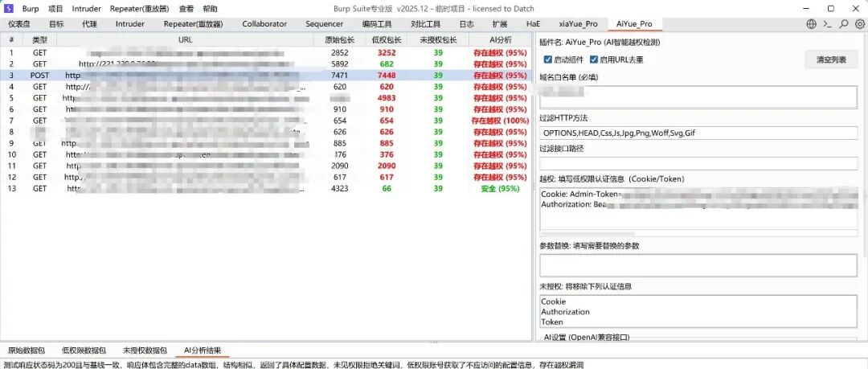Sort by the 低权包长 column header
The height and width of the screenshot is (369, 868).
[386, 40]
